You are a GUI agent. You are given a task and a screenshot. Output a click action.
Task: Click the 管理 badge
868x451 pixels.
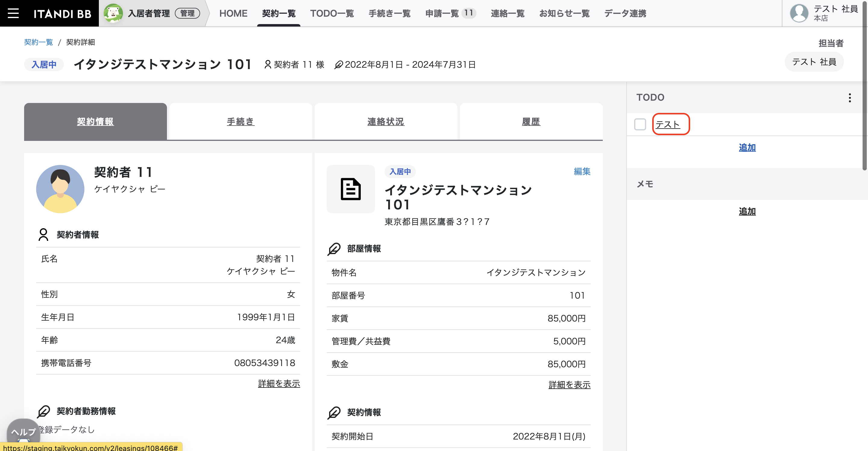point(187,14)
